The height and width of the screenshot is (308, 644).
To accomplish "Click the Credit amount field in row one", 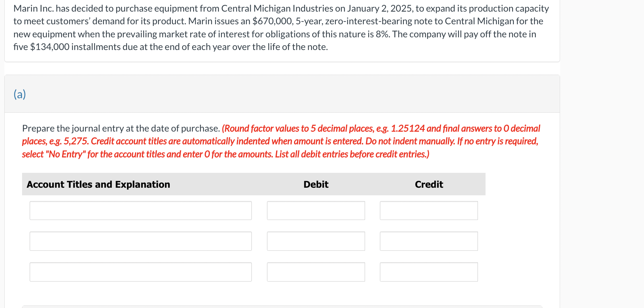I will click(428, 210).
